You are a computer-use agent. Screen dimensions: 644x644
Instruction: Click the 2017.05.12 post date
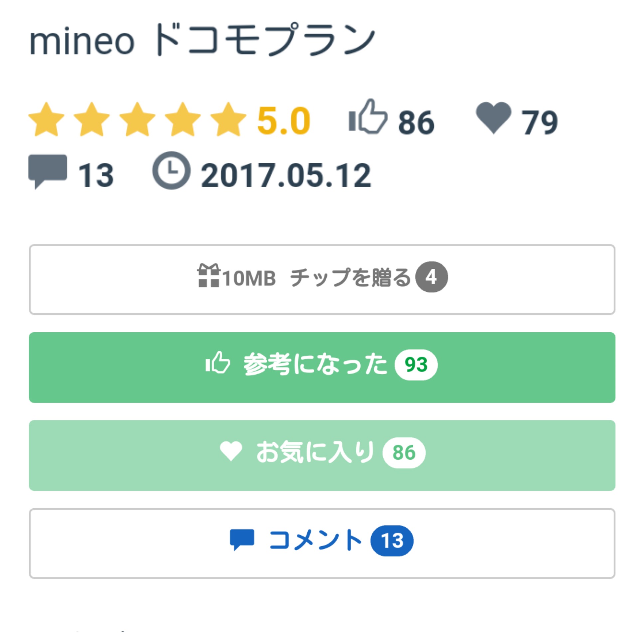(x=286, y=175)
